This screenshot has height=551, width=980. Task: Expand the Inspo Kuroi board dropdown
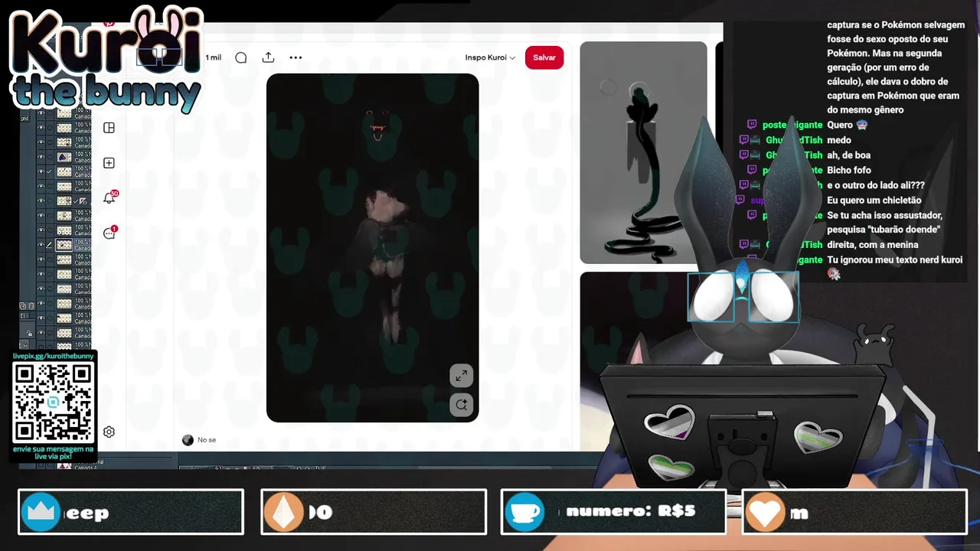(x=490, y=57)
